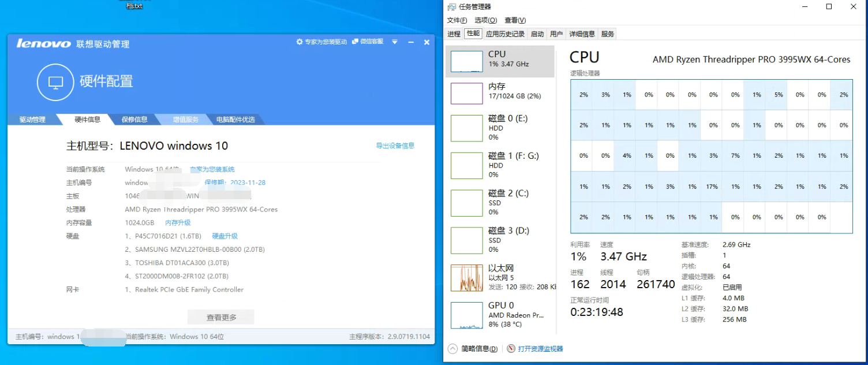Click the L2 cache value 32.0 MB
Image resolution: width=868 pixels, height=365 pixels.
coord(735,309)
